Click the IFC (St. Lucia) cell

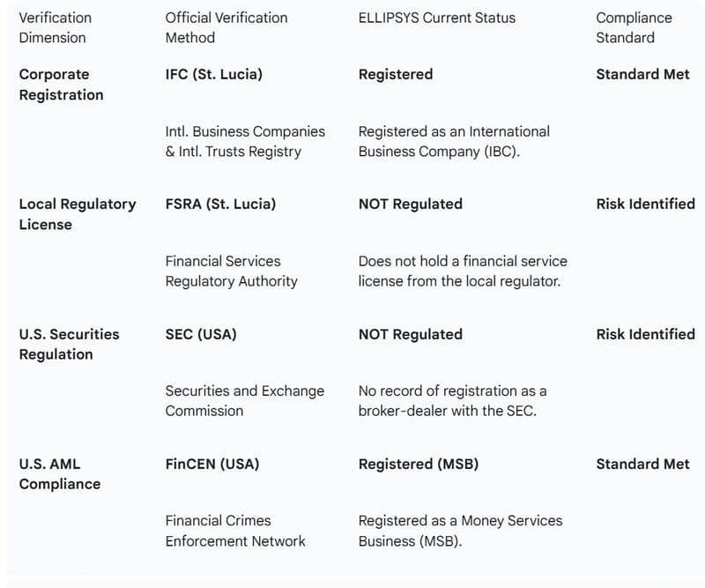click(x=213, y=74)
